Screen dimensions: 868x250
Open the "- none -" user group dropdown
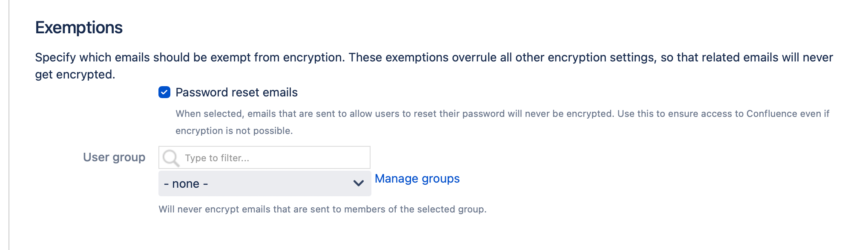point(264,183)
